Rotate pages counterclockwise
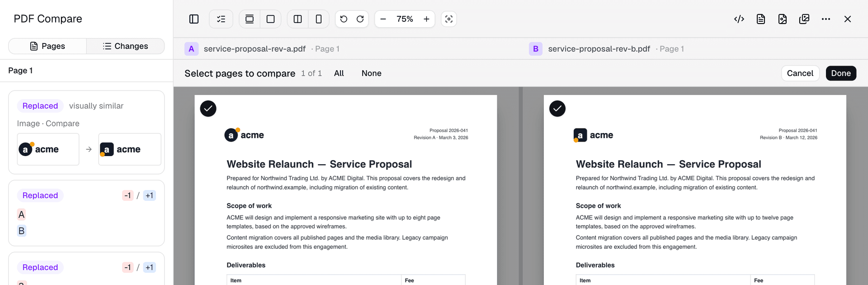Image resolution: width=868 pixels, height=285 pixels. point(344,19)
